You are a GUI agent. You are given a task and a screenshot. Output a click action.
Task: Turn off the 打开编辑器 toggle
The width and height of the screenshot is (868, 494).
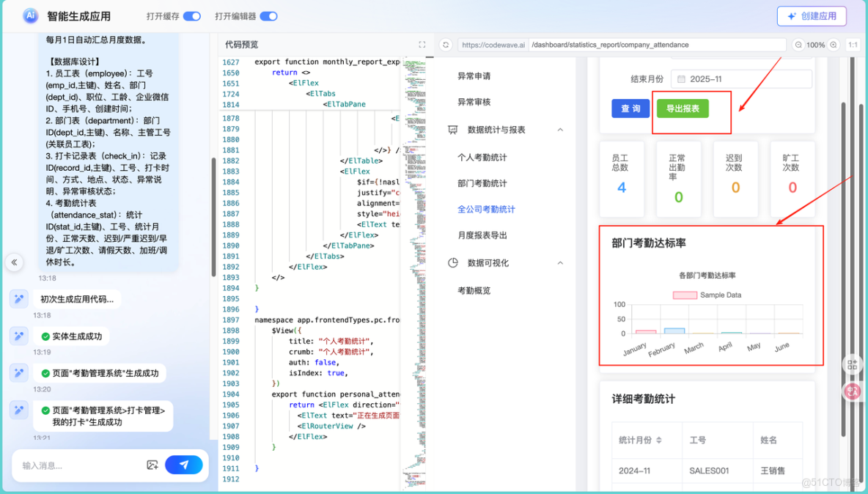coord(268,15)
